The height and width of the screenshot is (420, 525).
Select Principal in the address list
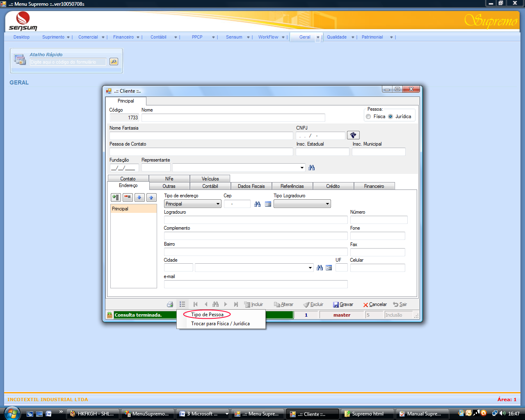pyautogui.click(x=134, y=209)
